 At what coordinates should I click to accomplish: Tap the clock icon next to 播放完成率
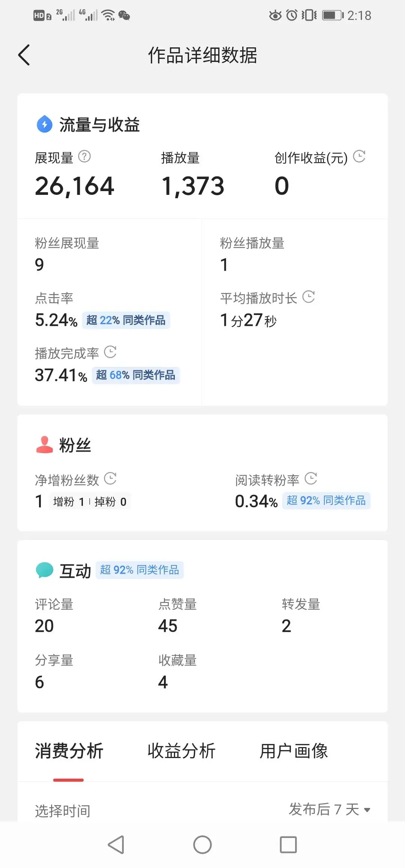110,352
